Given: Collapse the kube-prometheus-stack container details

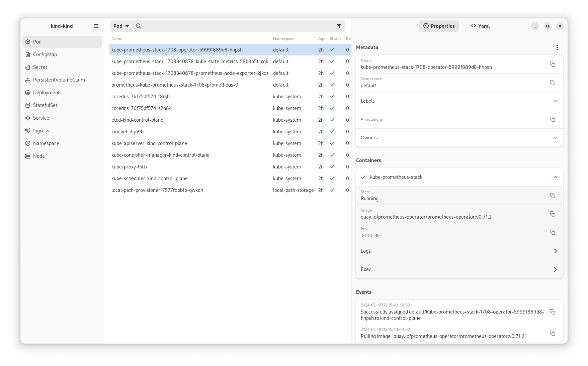Looking at the screenshot, I should [x=556, y=177].
